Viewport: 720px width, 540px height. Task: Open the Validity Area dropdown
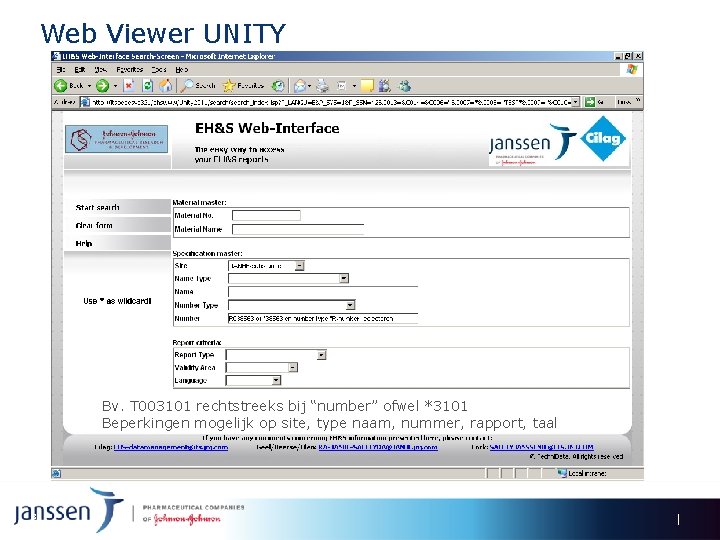292,367
